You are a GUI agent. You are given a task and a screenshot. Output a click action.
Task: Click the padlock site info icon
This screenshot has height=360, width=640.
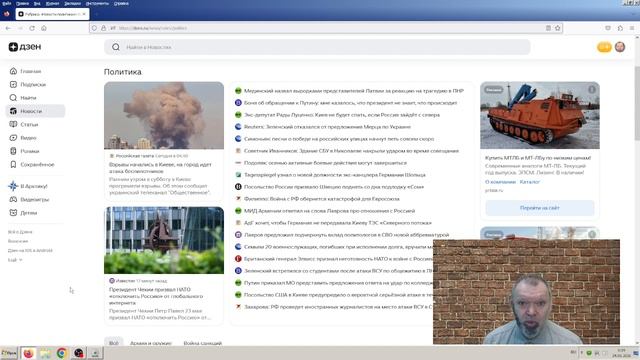coord(103,28)
